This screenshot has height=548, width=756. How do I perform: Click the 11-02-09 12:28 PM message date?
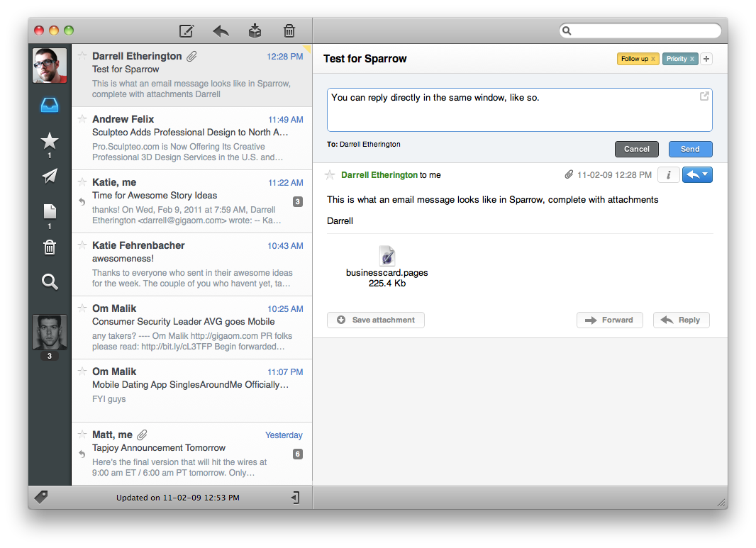pyautogui.click(x=614, y=175)
